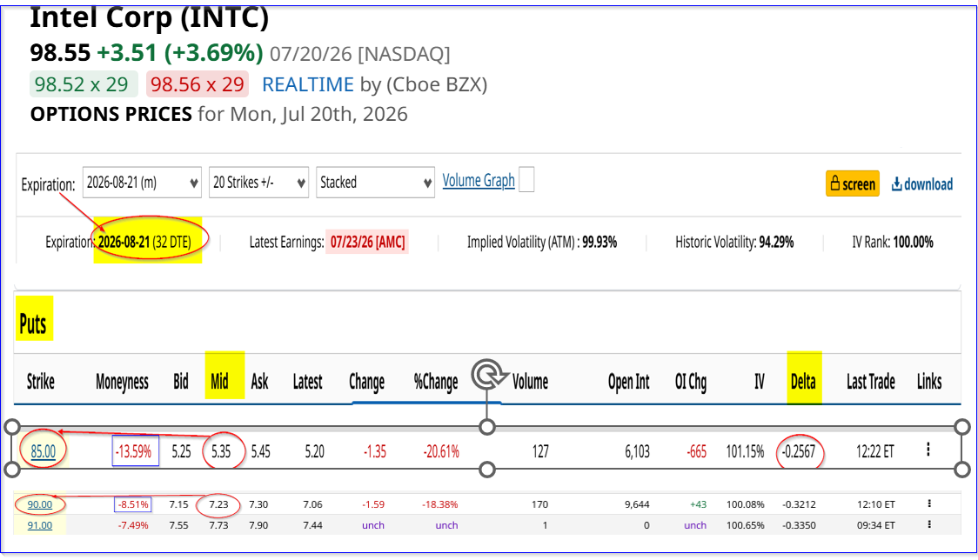
Task: Open the 85.00 strike link
Action: point(43,451)
